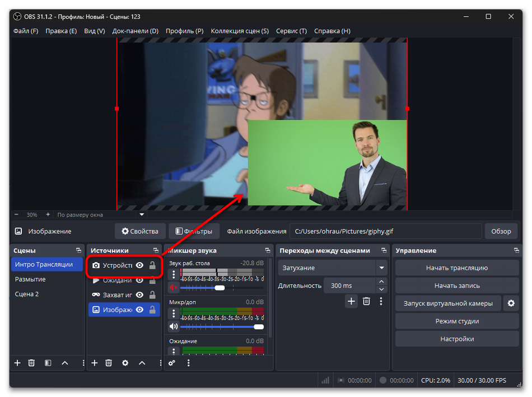This screenshot has height=397, width=532.
Task: Mute Микр/доп speaker icon
Action: 174,327
